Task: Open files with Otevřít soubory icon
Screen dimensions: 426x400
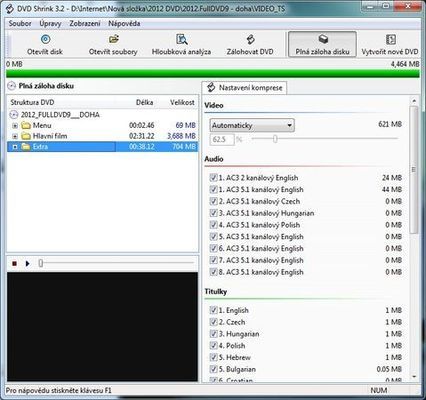Action: pos(114,39)
